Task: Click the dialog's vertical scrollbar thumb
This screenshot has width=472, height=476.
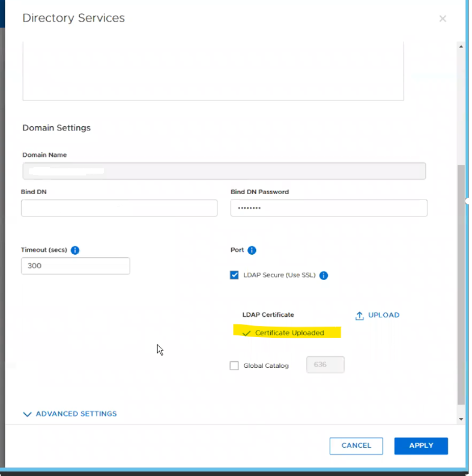Action: pyautogui.click(x=461, y=282)
